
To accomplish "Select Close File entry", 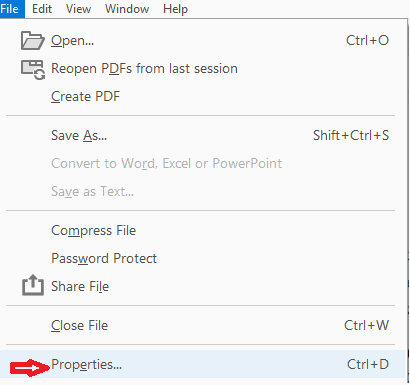I will (205, 325).
